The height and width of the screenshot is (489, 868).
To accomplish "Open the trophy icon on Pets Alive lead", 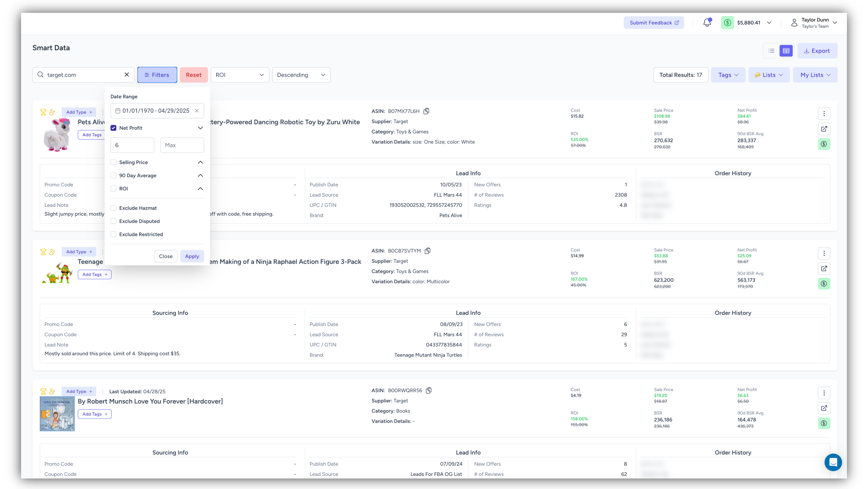I will (43, 112).
